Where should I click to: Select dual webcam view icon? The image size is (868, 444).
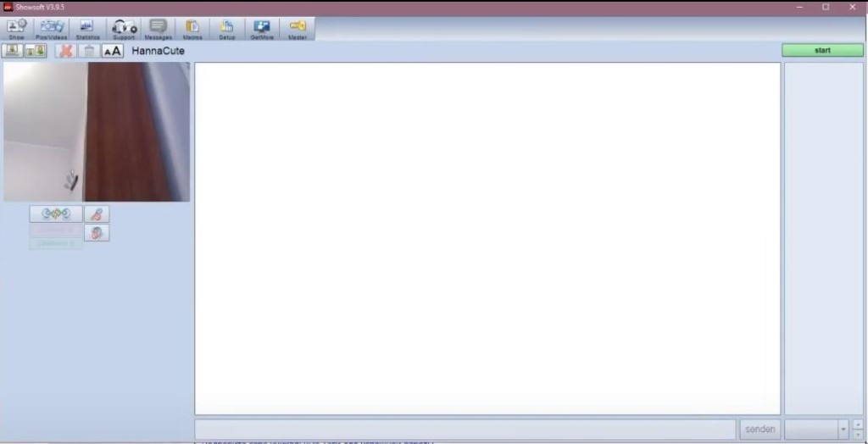36,51
